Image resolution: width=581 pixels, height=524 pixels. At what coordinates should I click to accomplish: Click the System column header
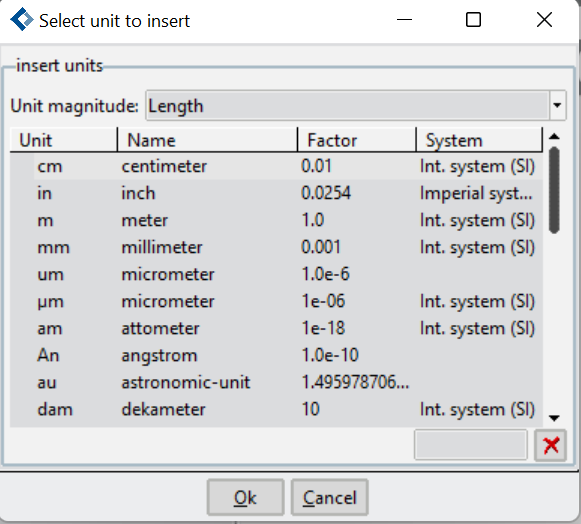(x=479, y=140)
